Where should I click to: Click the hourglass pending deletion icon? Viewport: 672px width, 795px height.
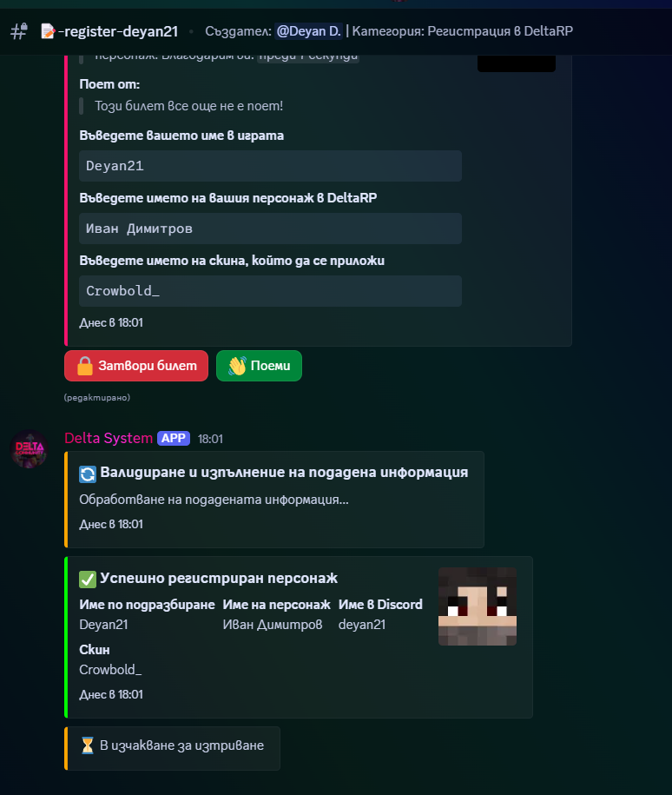pyautogui.click(x=87, y=745)
